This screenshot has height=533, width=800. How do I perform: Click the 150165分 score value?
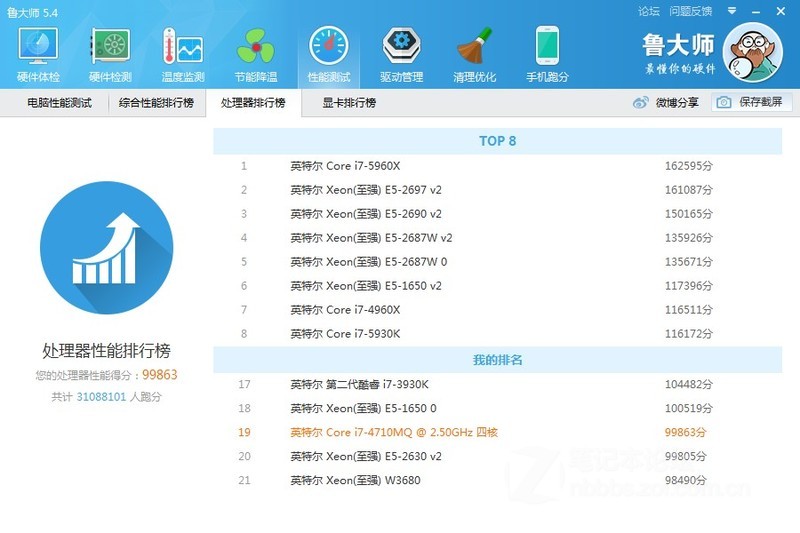[688, 214]
